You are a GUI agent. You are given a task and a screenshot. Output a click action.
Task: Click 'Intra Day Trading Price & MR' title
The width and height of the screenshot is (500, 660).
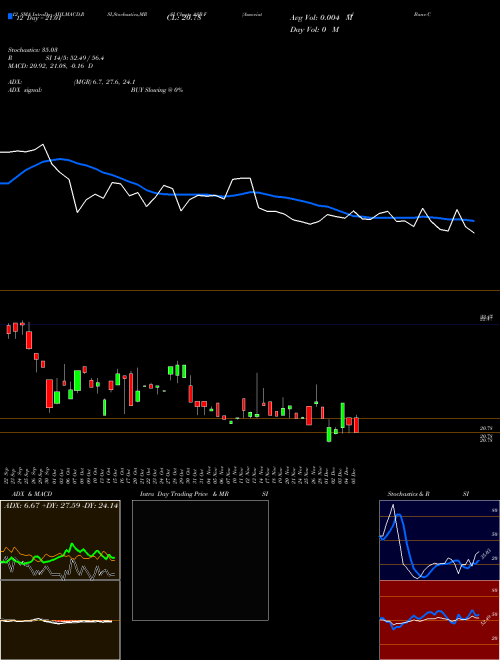184,494
